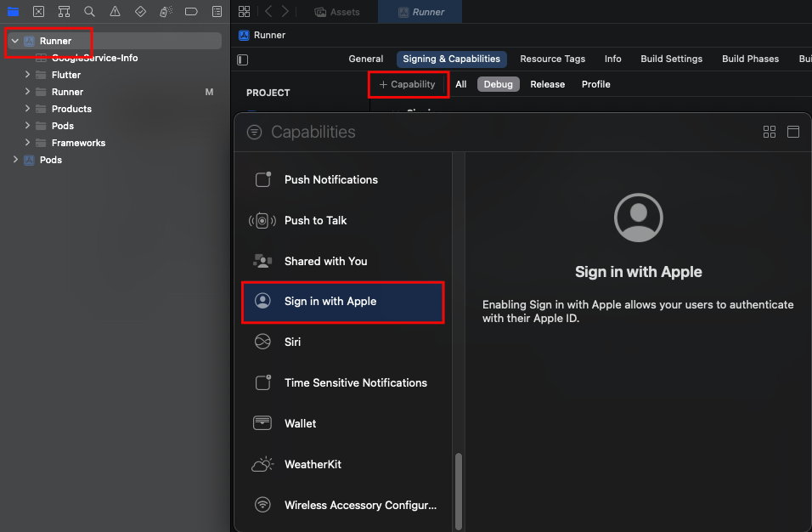This screenshot has width=812, height=532.
Task: Select the Wallet capability label
Action: tap(301, 424)
